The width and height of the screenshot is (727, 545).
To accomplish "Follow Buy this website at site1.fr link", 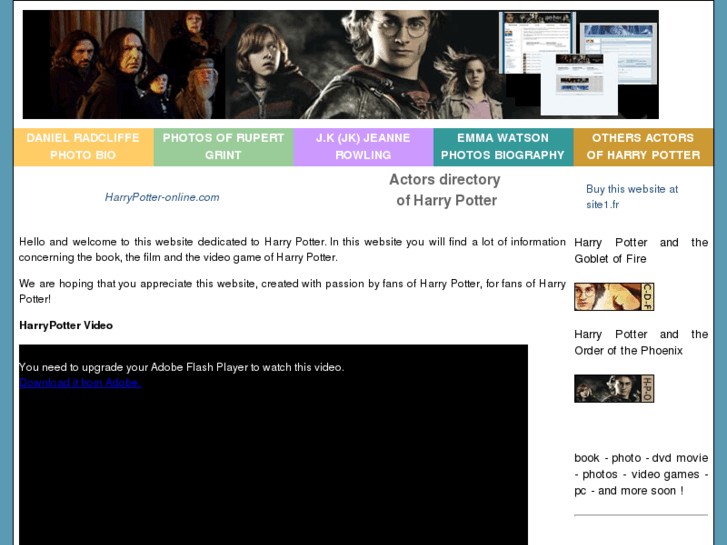I will (631, 197).
